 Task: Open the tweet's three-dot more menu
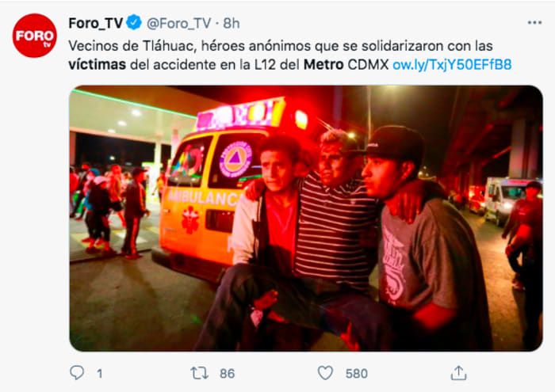pyautogui.click(x=534, y=23)
